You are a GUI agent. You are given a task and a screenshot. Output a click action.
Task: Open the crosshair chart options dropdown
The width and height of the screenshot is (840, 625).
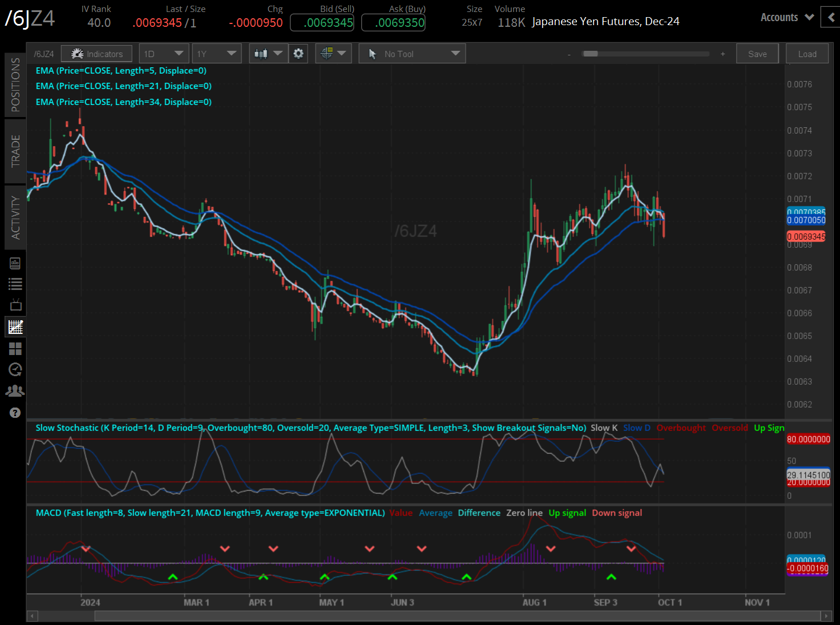point(333,54)
